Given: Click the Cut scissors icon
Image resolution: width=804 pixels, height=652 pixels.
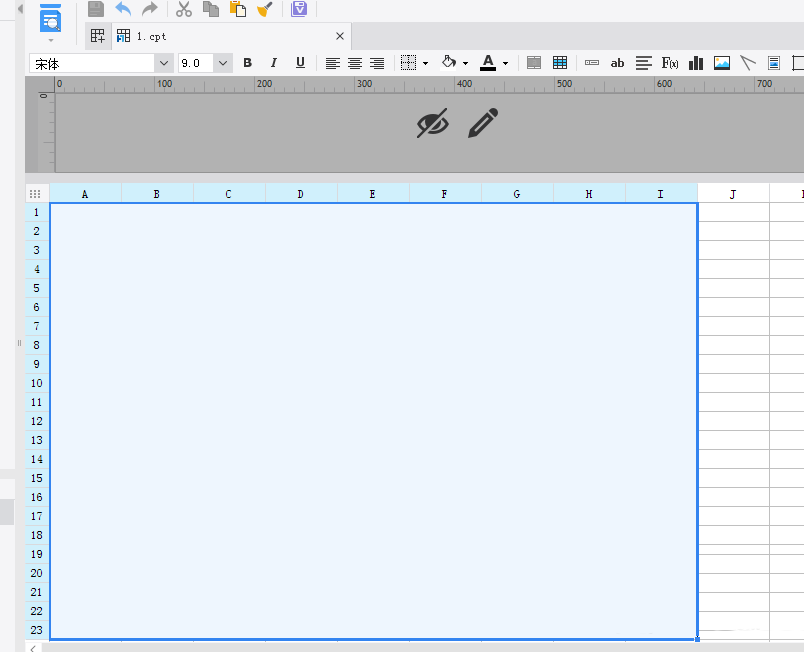Looking at the screenshot, I should 184,9.
